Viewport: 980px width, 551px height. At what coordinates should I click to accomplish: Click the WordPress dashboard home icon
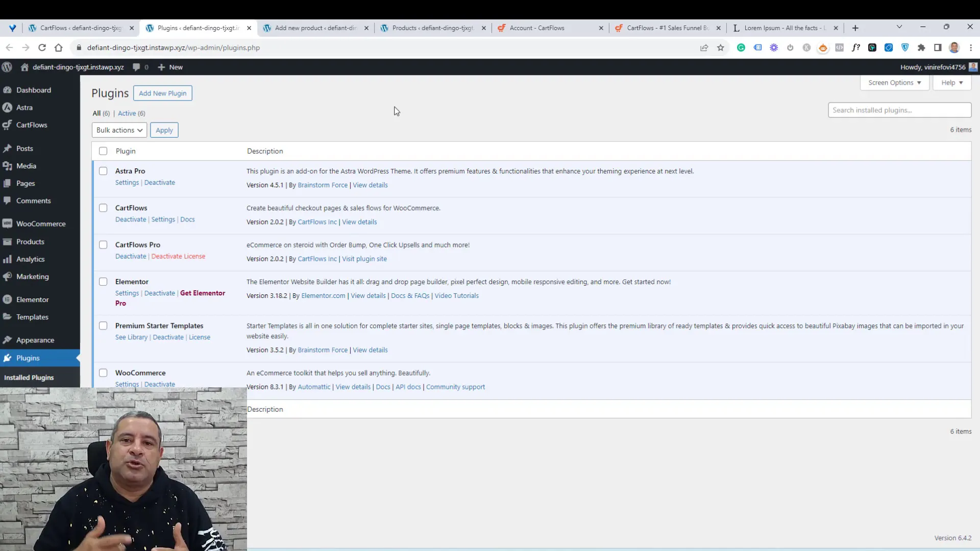23,67
